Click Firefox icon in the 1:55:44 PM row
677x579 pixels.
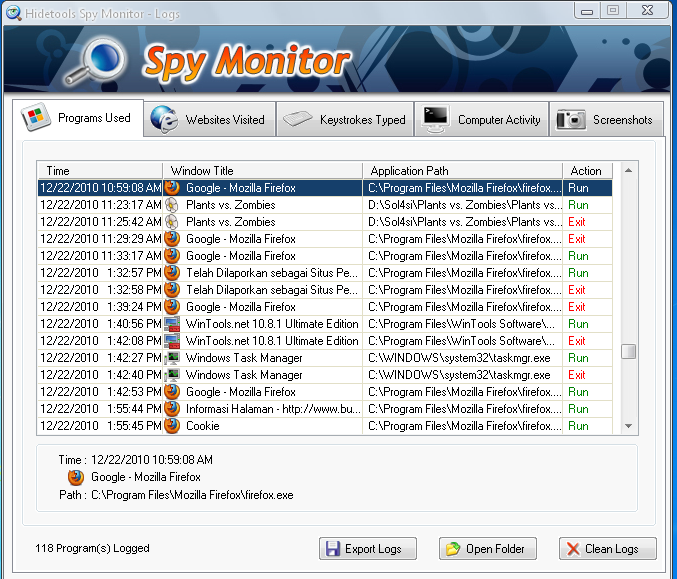[x=172, y=409]
